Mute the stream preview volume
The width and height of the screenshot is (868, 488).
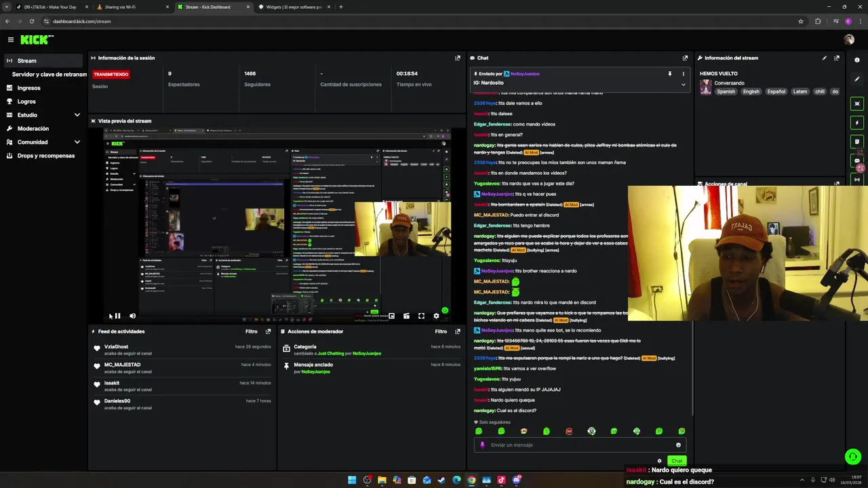click(132, 316)
